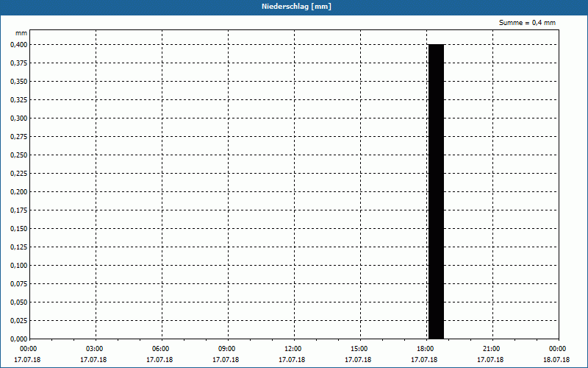
Task: Click the 0,075 y-axis label
Action: (19, 284)
